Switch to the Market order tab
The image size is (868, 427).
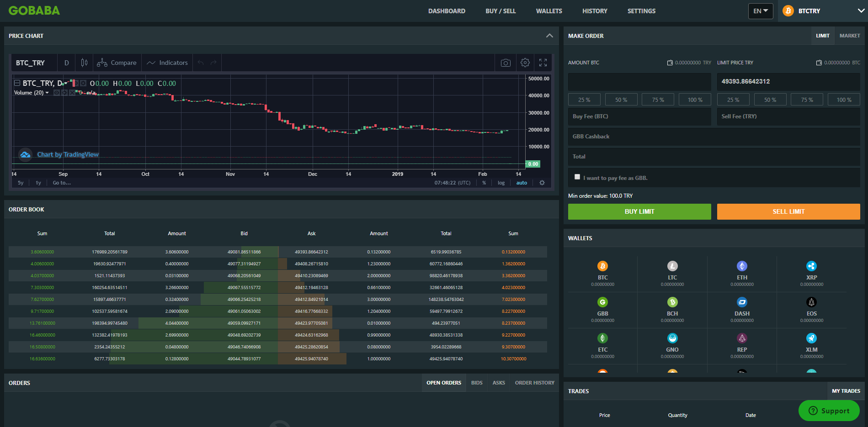[x=850, y=36]
